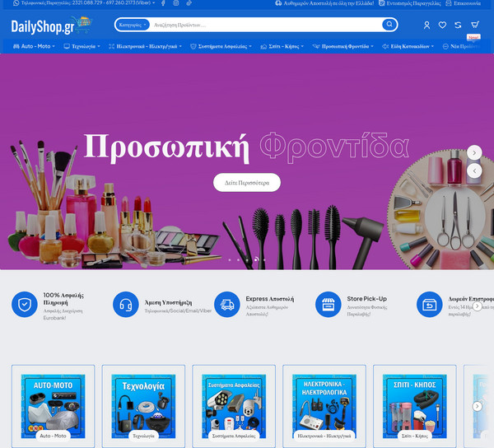The height and width of the screenshot is (448, 494).
Task: Open the TikTok icon in top bar
Action: point(189,3)
